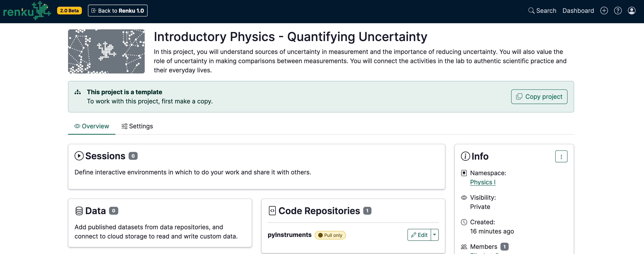644x254 pixels.
Task: Open the help question mark icon
Action: [x=618, y=11]
